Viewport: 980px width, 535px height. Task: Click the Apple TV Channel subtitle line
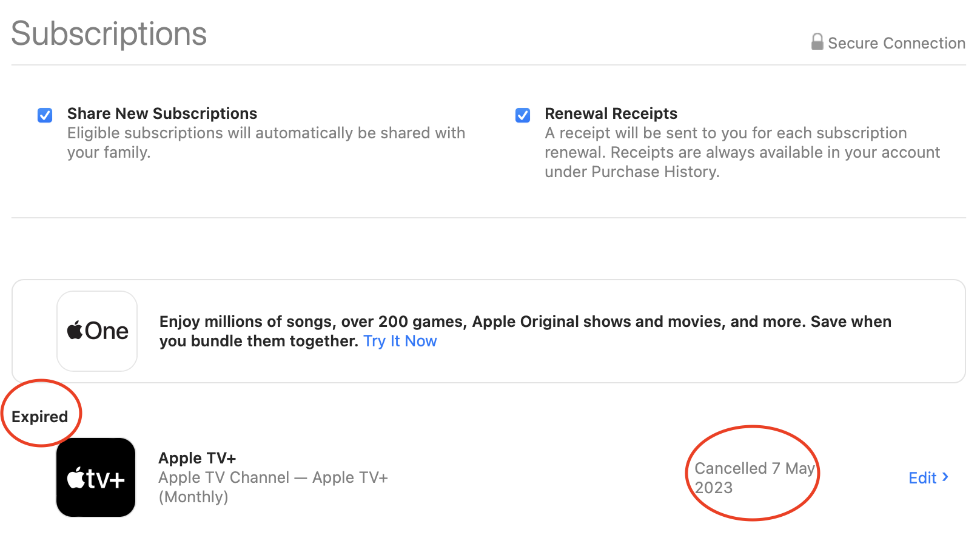[273, 477]
